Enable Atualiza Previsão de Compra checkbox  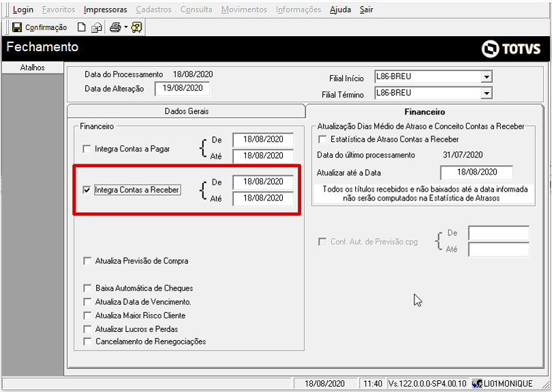coord(87,261)
